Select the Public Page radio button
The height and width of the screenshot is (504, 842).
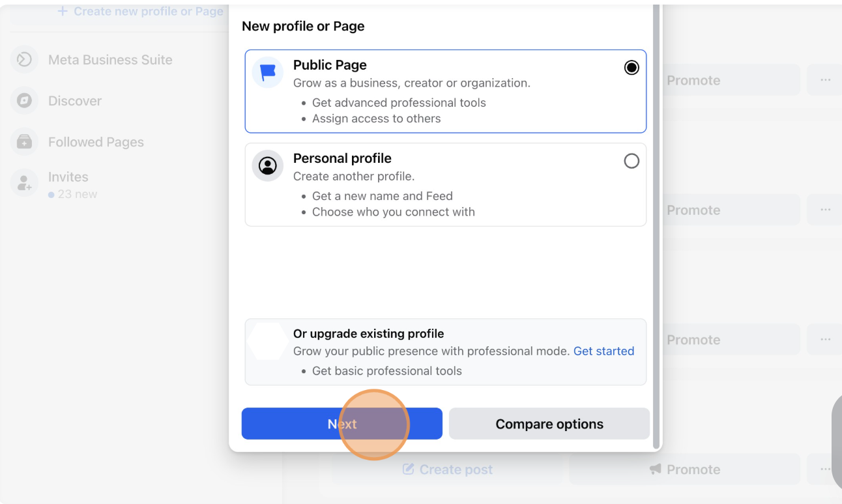[x=631, y=67]
